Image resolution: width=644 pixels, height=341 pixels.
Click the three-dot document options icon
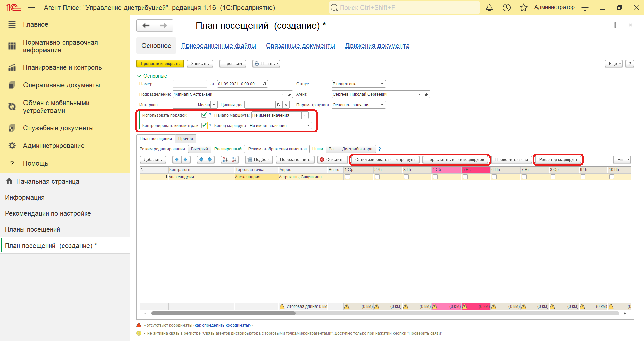615,25
